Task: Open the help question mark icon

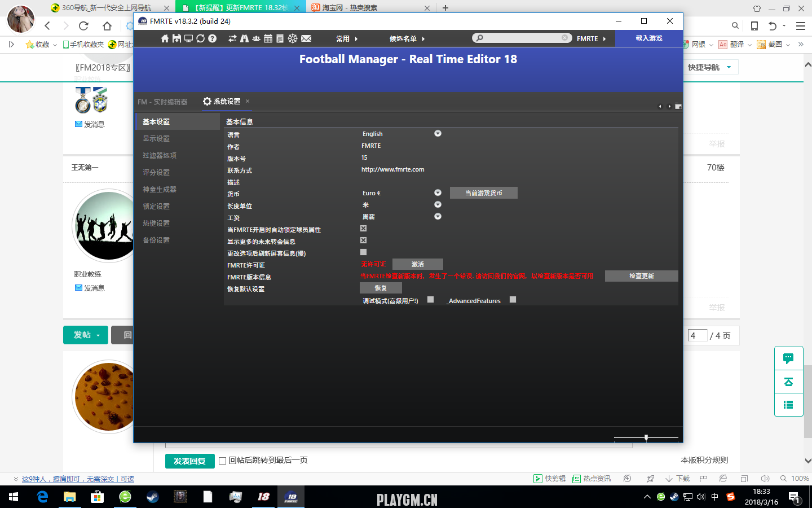Action: point(212,38)
